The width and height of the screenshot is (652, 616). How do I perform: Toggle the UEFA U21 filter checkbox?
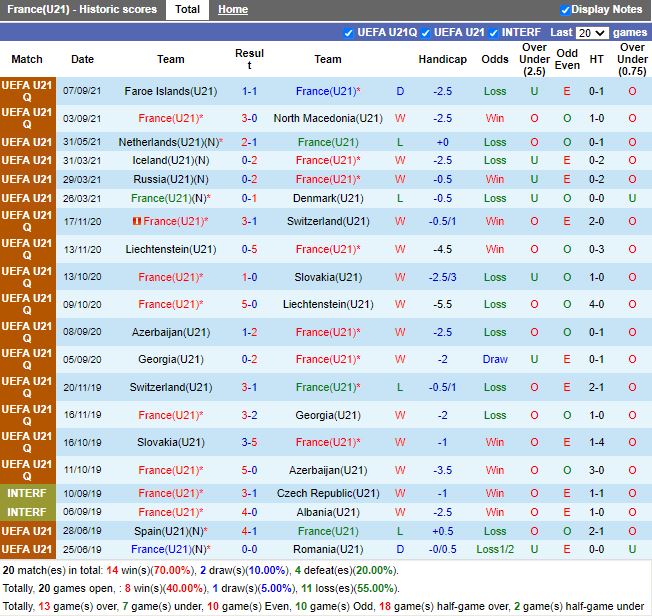(425, 32)
